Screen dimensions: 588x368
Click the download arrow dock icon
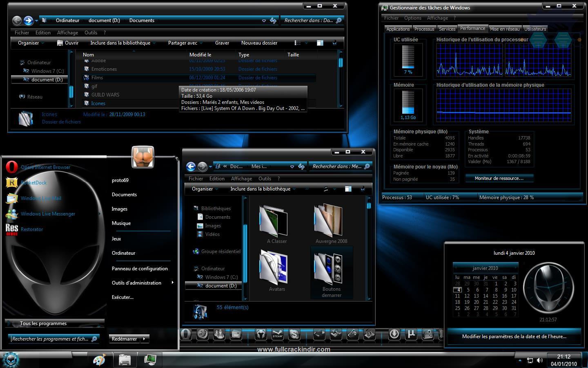pos(394,334)
